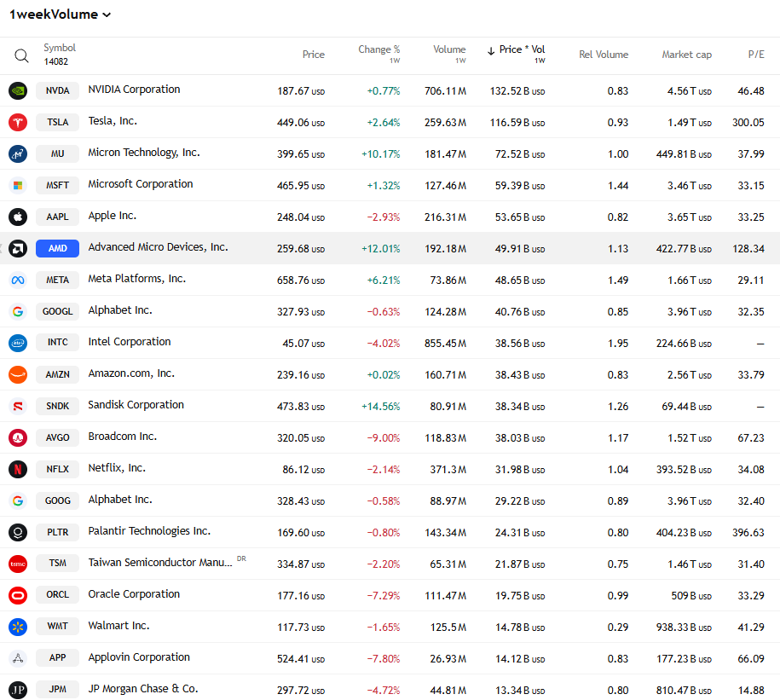Click the Micron Technology logo icon
This screenshot has width=780, height=700.
tap(18, 153)
